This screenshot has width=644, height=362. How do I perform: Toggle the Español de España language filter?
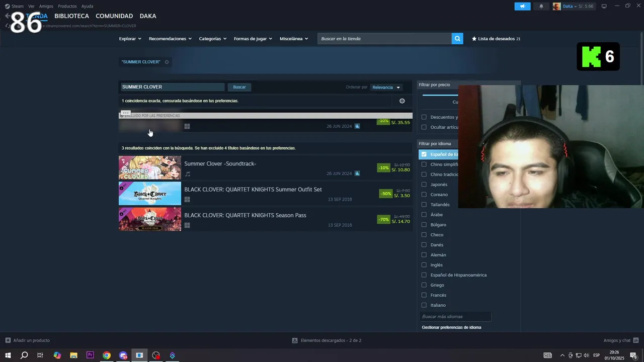(x=424, y=154)
